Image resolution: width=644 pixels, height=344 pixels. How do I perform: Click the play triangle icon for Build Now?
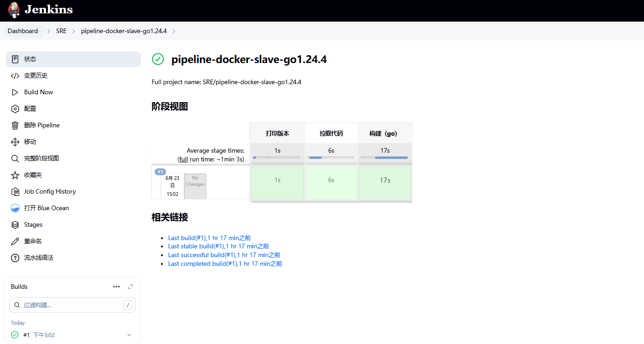(x=15, y=92)
